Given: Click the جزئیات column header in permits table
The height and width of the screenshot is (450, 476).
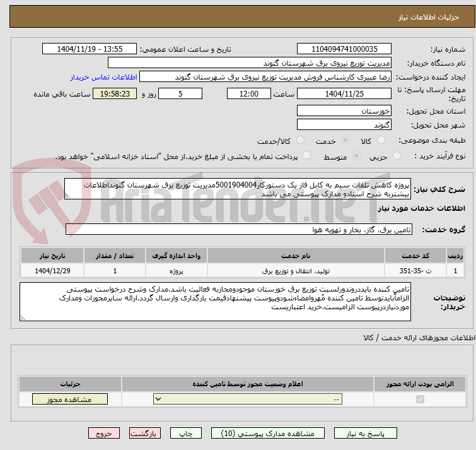Looking at the screenshot, I should tap(70, 384).
